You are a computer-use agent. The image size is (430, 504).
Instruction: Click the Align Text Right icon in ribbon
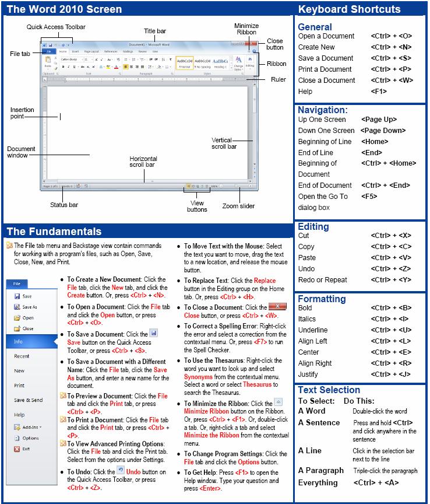point(137,67)
